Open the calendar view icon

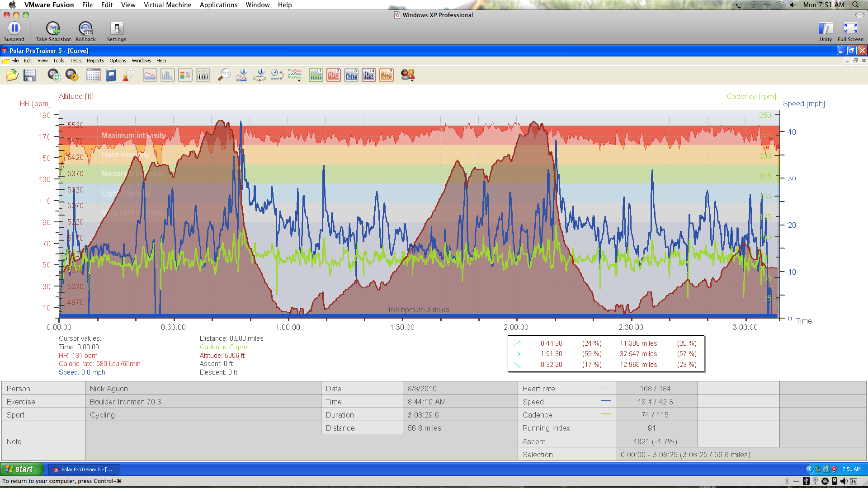point(93,75)
